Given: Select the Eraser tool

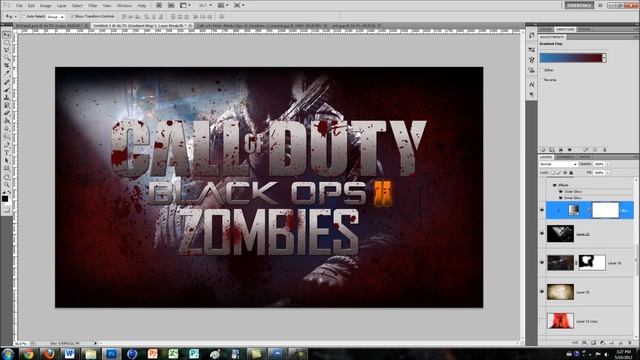Looking at the screenshot, I should pyautogui.click(x=7, y=113).
